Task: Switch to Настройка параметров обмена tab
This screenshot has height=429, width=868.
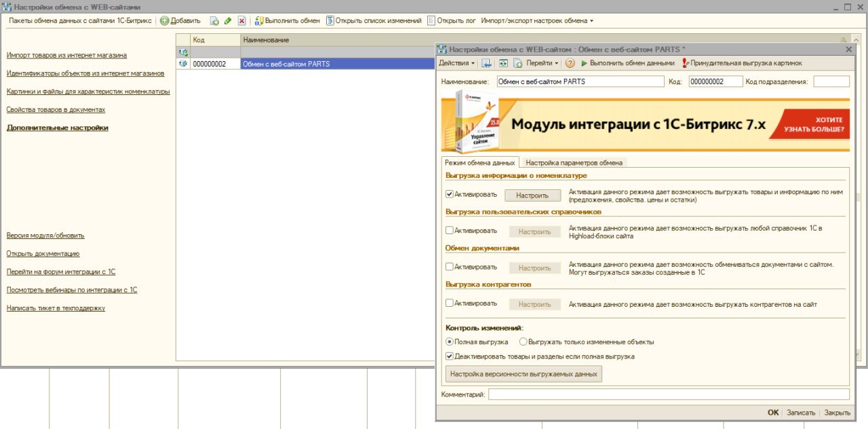Action: tap(574, 162)
